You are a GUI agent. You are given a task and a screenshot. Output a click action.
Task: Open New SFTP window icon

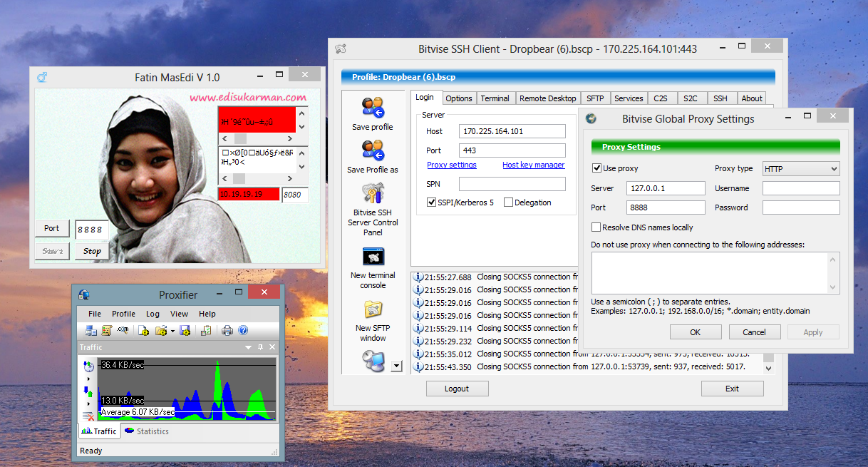coord(373,309)
